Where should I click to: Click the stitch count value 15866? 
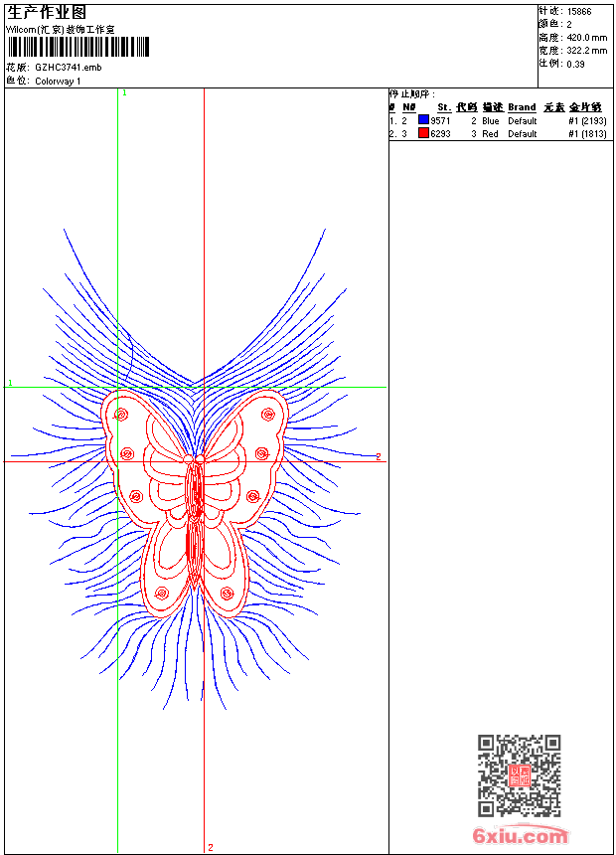tap(579, 12)
